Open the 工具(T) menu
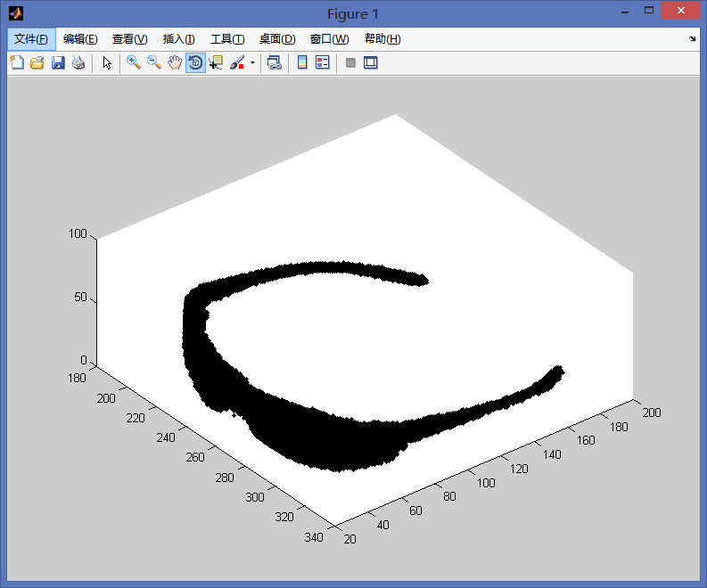 [x=227, y=39]
